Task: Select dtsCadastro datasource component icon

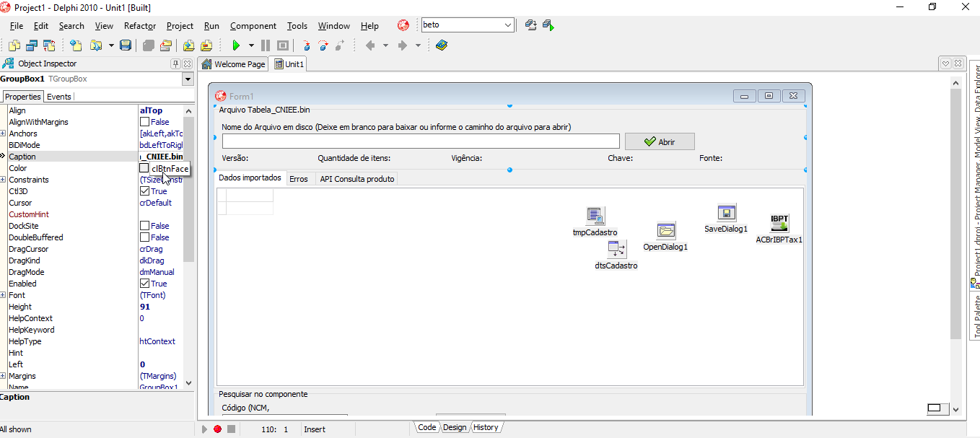Action: tap(616, 249)
